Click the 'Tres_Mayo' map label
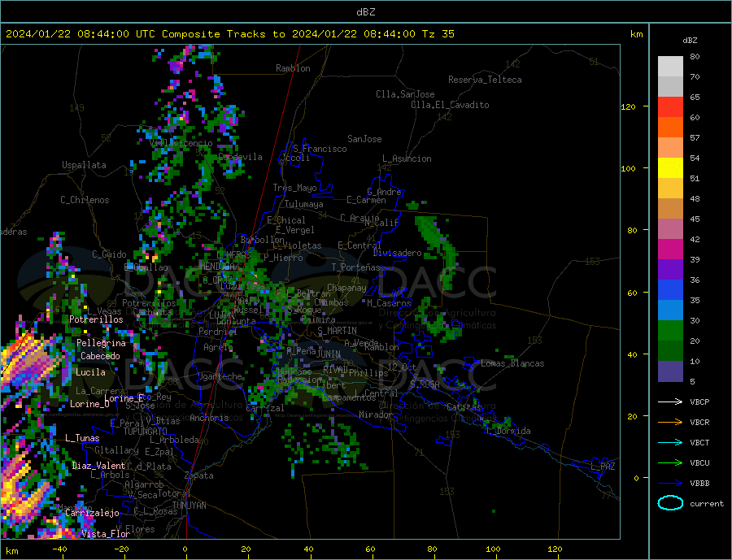The height and width of the screenshot is (560, 732). point(294,188)
